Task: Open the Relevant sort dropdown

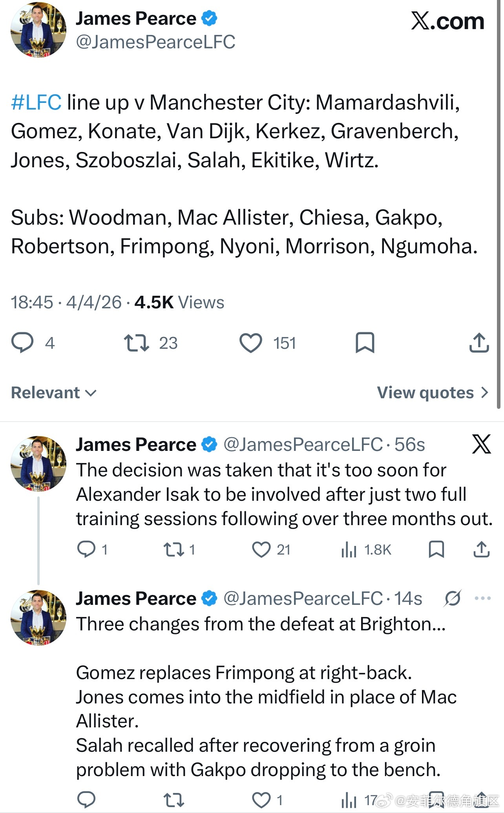Action: pyautogui.click(x=54, y=393)
